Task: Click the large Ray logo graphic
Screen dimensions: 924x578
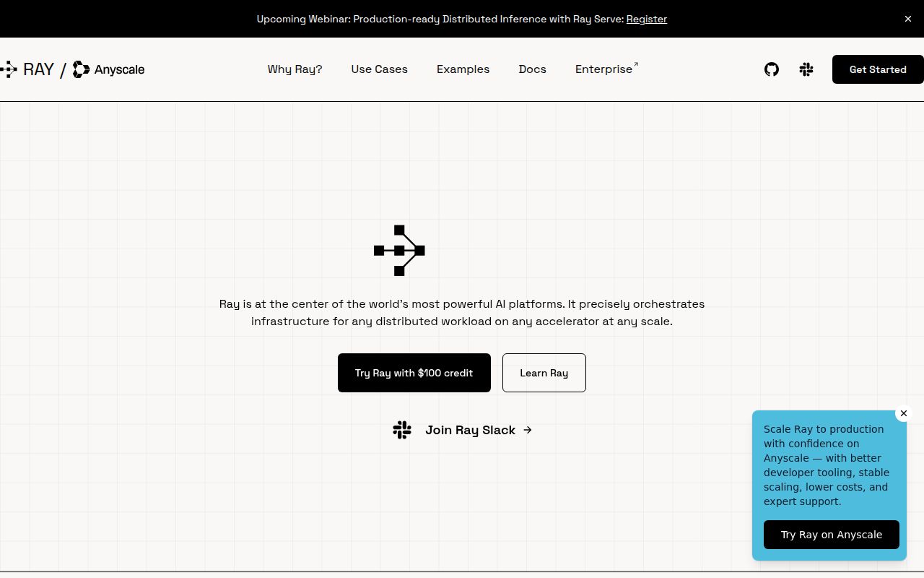Action: [x=399, y=251]
